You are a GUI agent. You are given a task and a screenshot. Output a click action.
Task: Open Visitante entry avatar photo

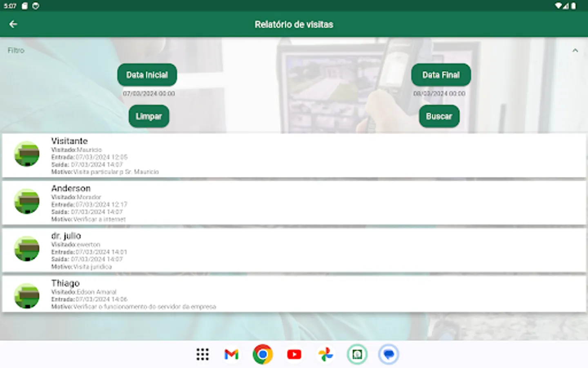coord(27,154)
